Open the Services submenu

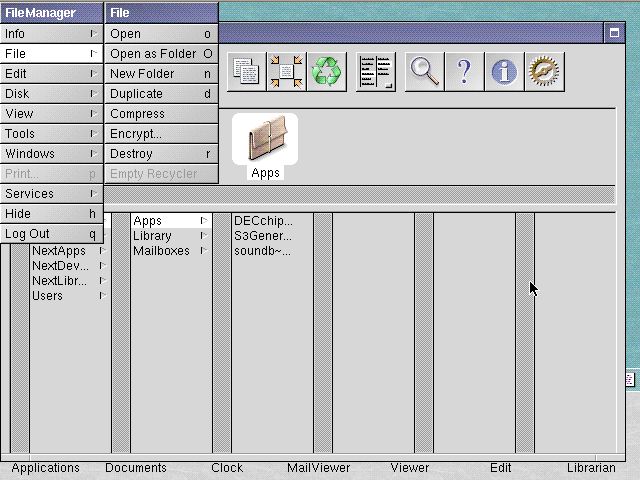pyautogui.click(x=51, y=194)
